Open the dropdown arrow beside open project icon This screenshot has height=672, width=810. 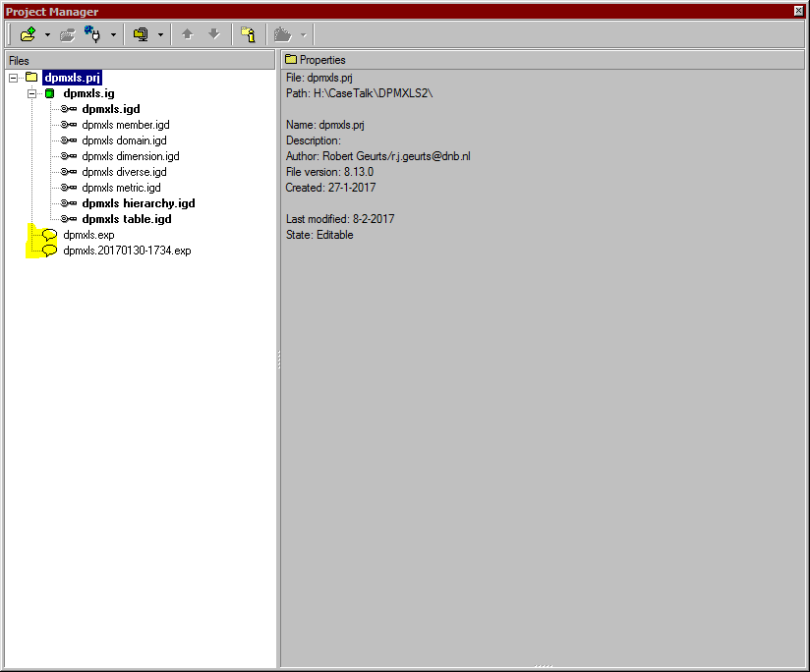pyautogui.click(x=47, y=35)
